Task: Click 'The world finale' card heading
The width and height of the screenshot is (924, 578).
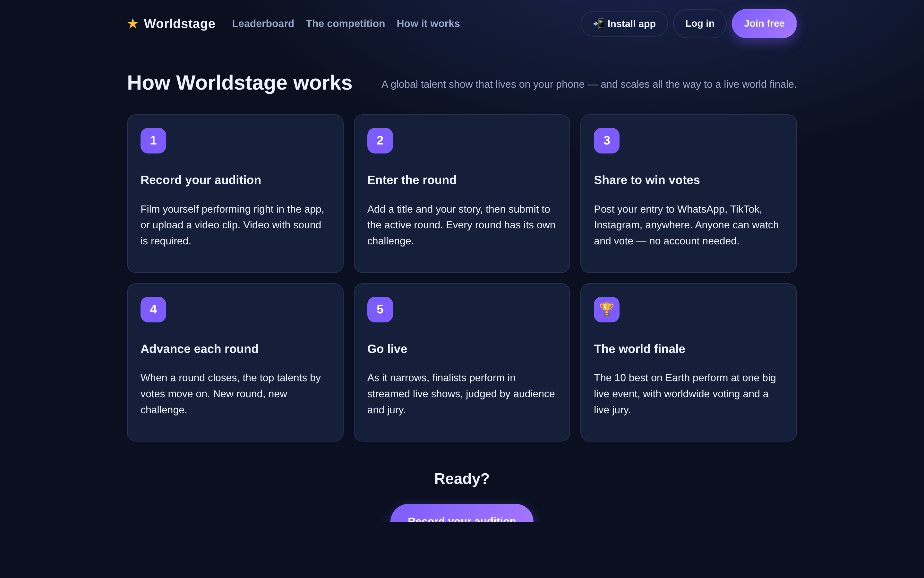Action: 639,349
